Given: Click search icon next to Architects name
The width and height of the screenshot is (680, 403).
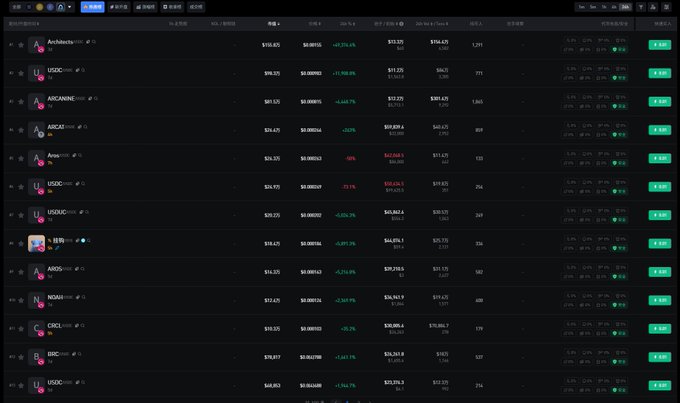Looking at the screenshot, I should (94, 42).
